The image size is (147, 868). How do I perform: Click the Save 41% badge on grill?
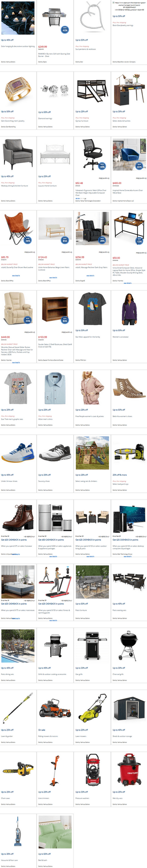(65, 29)
